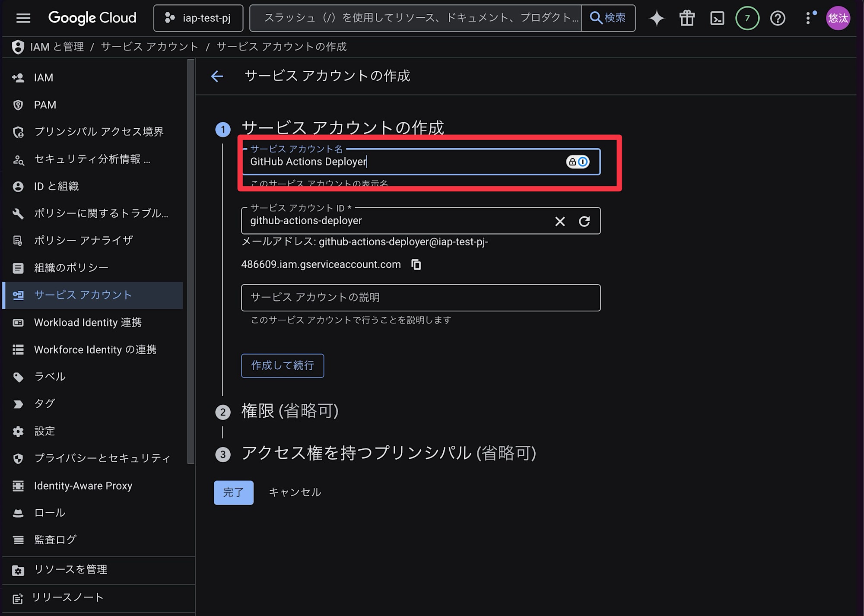Open the three-dot settings menu in header

(808, 18)
